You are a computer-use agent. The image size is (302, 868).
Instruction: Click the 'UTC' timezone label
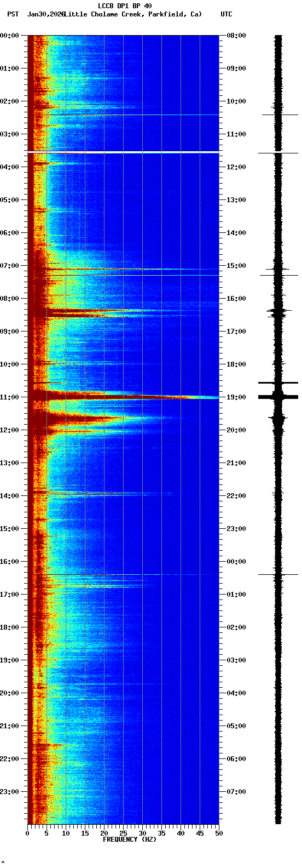(226, 14)
